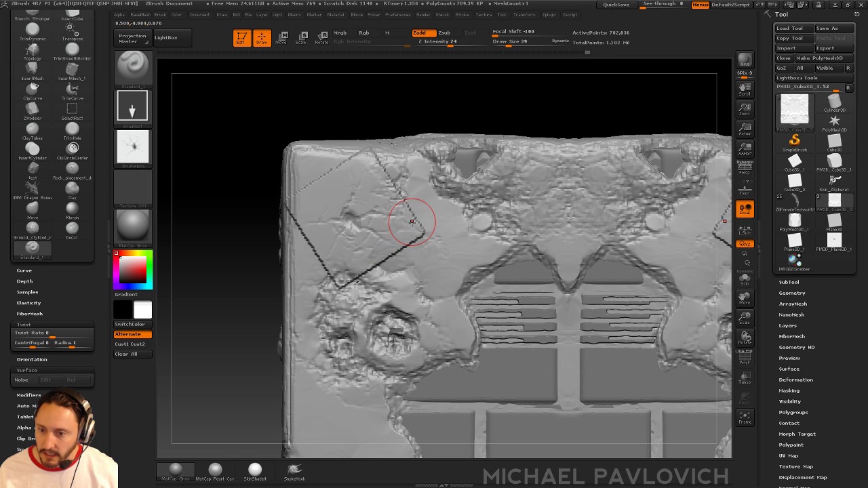Pick the TrimHole brush
Image resolution: width=868 pixels, height=488 pixels.
click(72, 131)
